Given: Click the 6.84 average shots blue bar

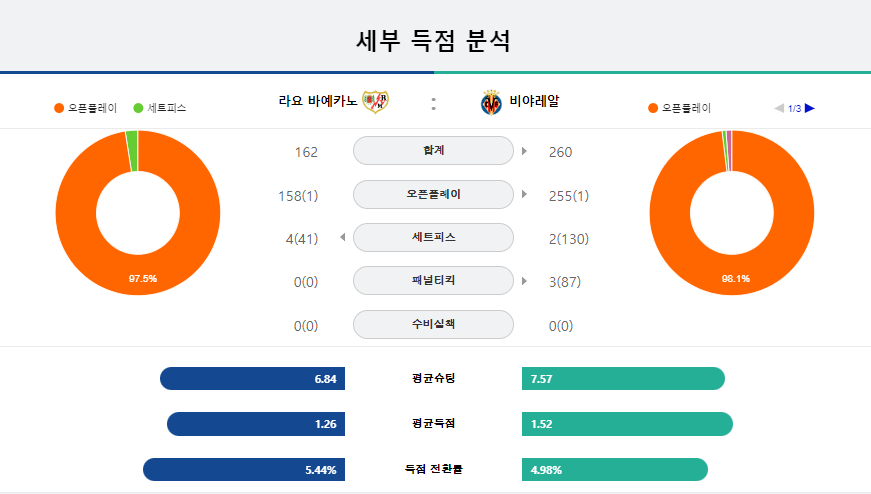Looking at the screenshot, I should pos(252,378).
